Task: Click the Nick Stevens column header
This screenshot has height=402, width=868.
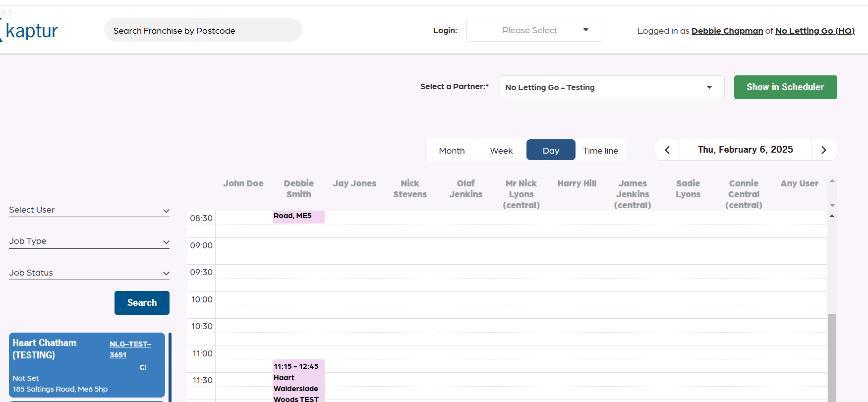Action: tap(410, 189)
